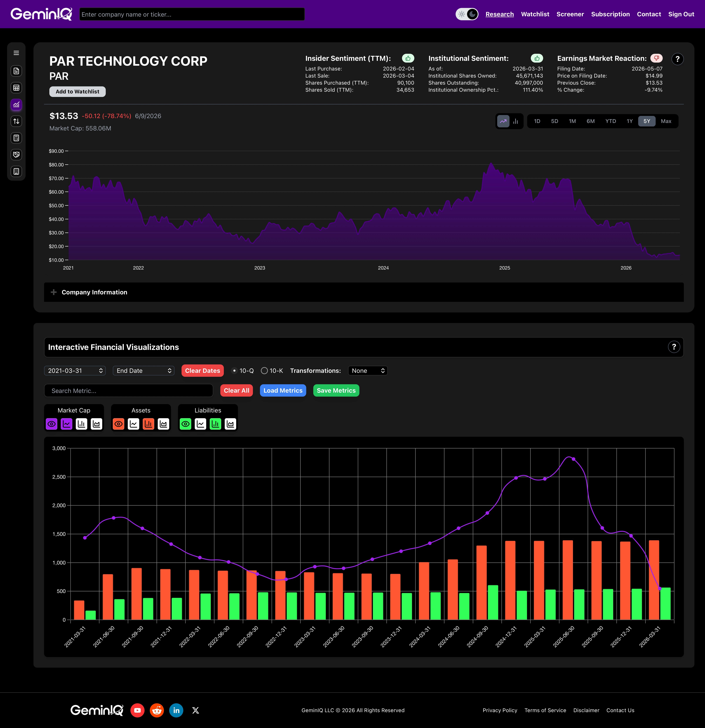The image size is (705, 728).
Task: Toggle Market Cap visibility eye
Action: click(52, 424)
